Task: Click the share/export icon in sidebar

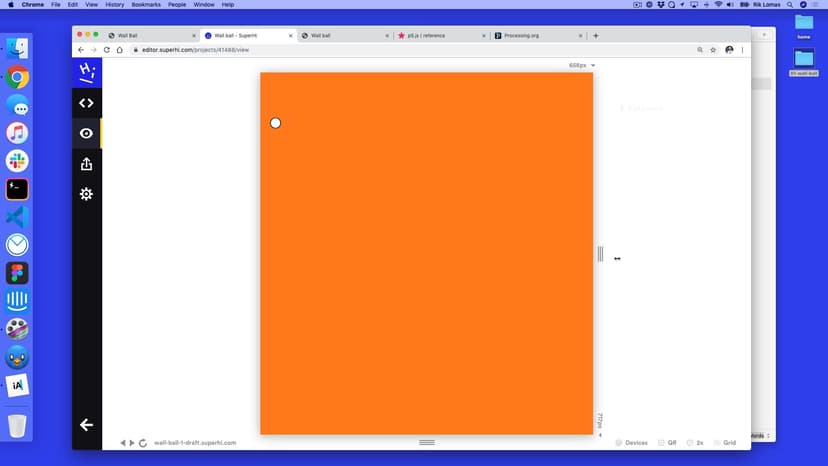Action: (x=86, y=164)
